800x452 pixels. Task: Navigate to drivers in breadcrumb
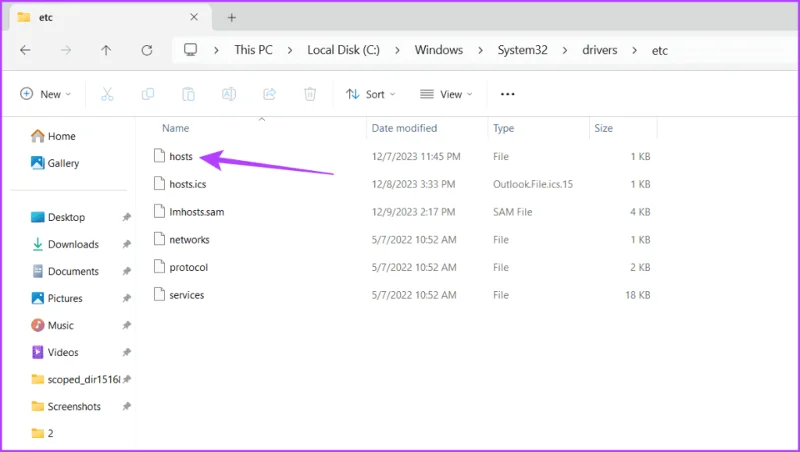coord(599,50)
